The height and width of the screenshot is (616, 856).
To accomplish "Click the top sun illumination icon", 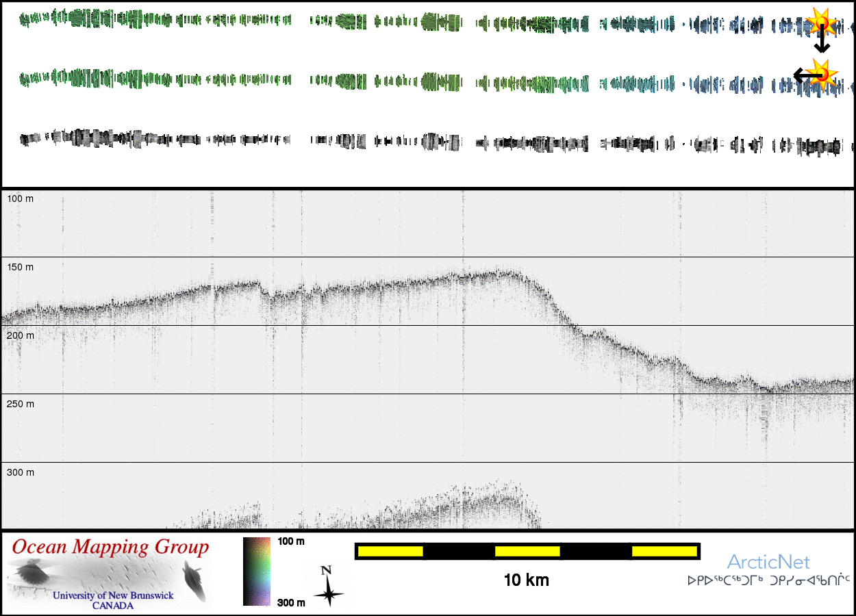I will [820, 21].
